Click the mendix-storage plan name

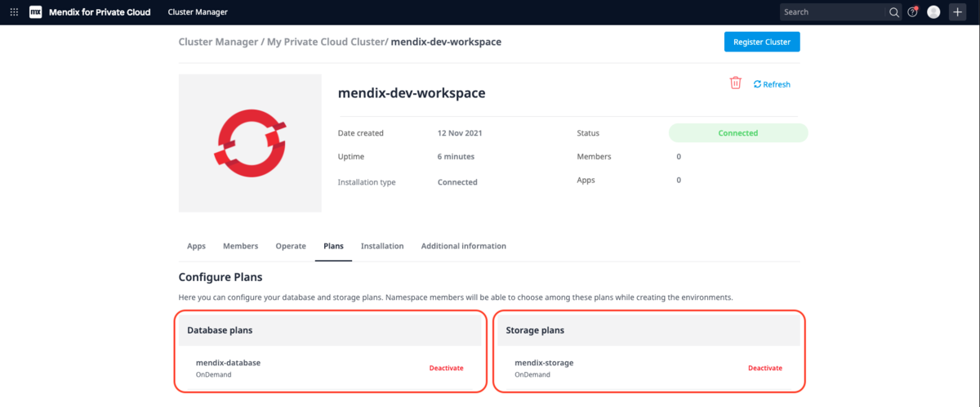pyautogui.click(x=544, y=362)
